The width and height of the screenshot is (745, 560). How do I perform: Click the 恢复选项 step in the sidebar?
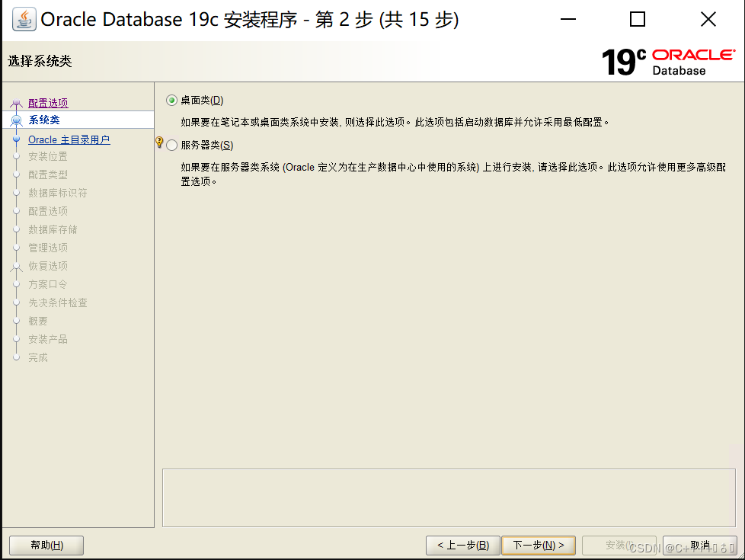pos(47,266)
